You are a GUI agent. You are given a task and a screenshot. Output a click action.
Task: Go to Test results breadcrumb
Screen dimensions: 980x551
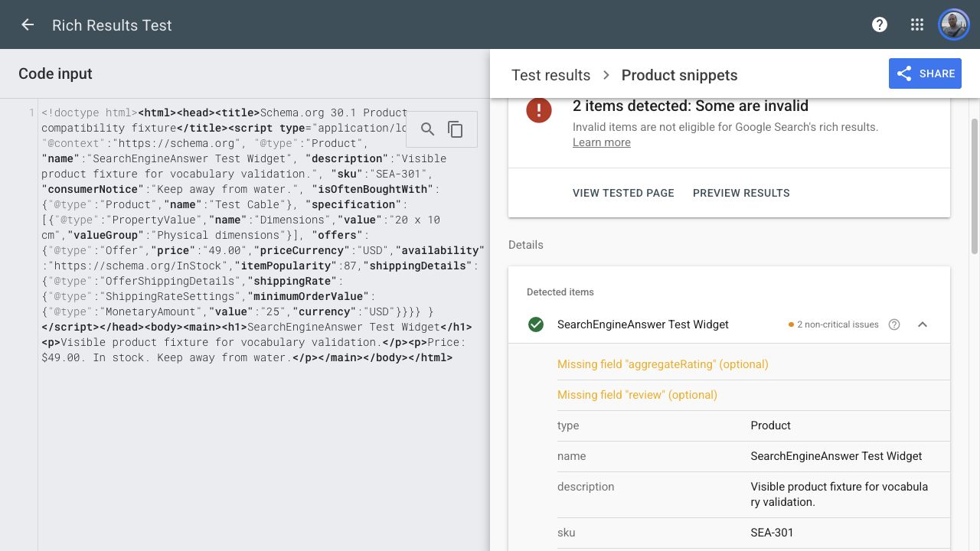tap(551, 75)
